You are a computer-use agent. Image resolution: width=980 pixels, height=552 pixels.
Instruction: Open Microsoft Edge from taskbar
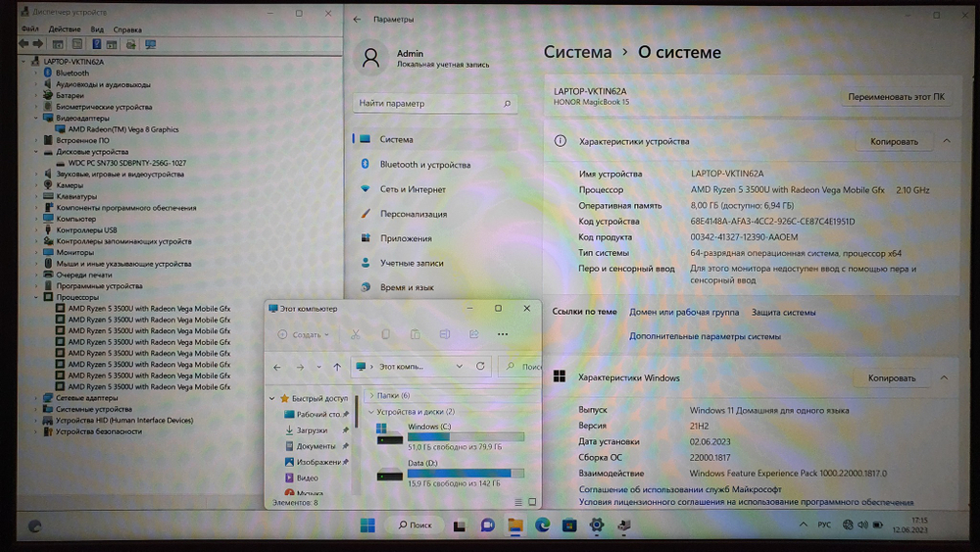542,526
